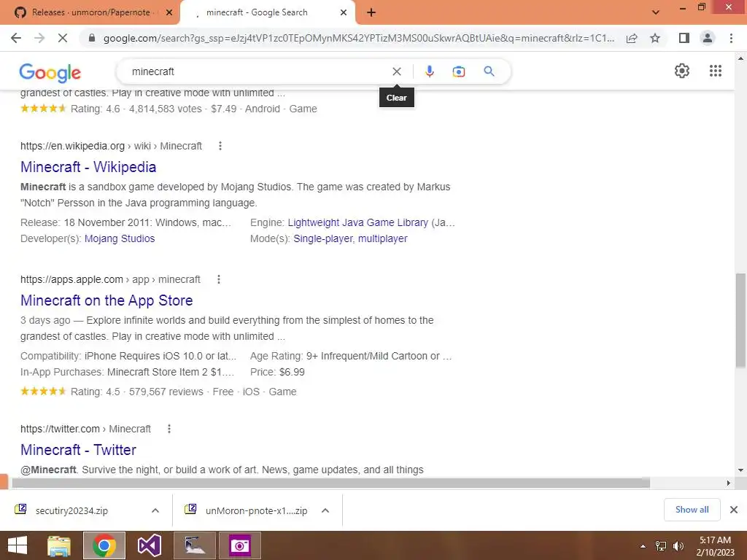The width and height of the screenshot is (747, 560).
Task: Open the Google apps grid
Action: [715, 71]
